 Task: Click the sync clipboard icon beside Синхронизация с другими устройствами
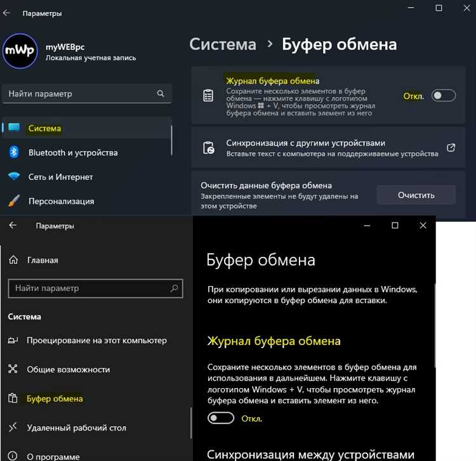click(x=209, y=148)
